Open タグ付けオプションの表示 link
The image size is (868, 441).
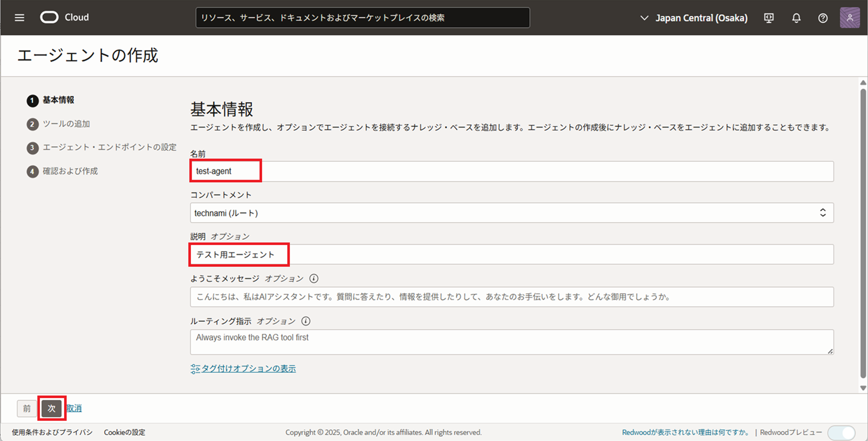249,369
